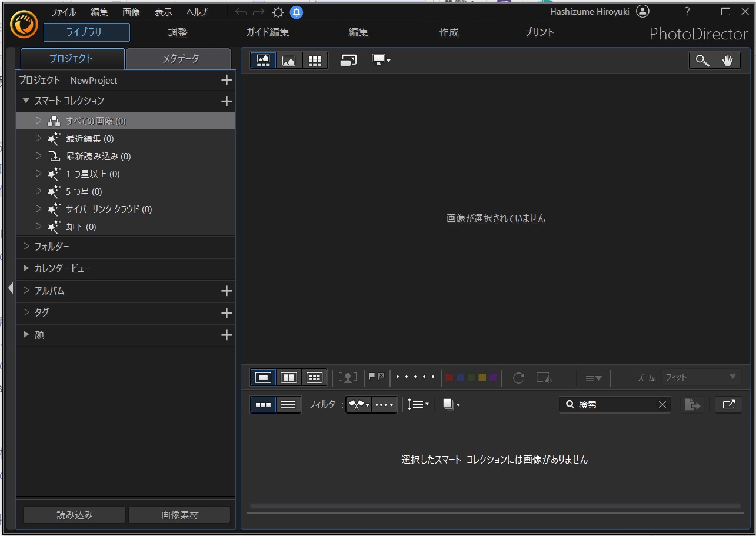Click the face tagging icon
Screen dimensions: 756x536
click(348, 378)
